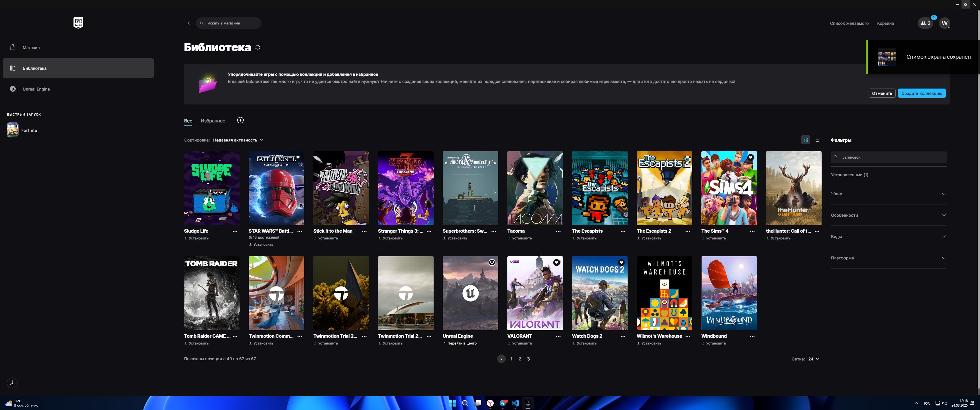
Task: Open Telegram from the taskbar
Action: pos(503,403)
